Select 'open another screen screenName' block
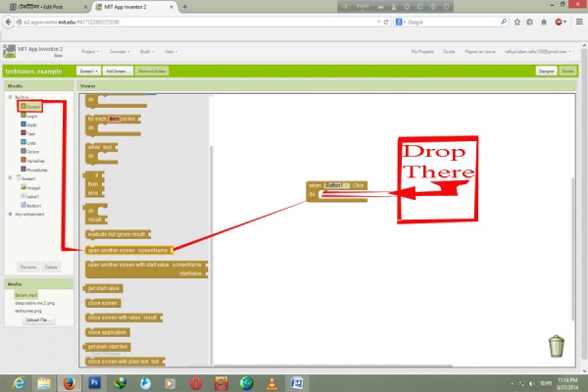588x392 pixels. (128, 250)
